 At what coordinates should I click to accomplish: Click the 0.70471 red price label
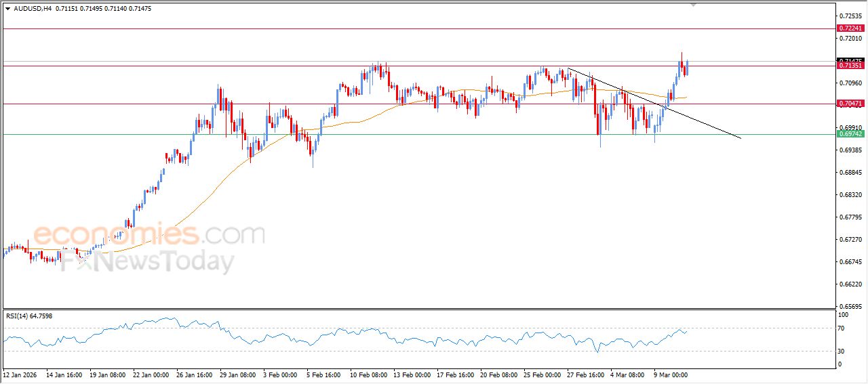pyautogui.click(x=850, y=104)
